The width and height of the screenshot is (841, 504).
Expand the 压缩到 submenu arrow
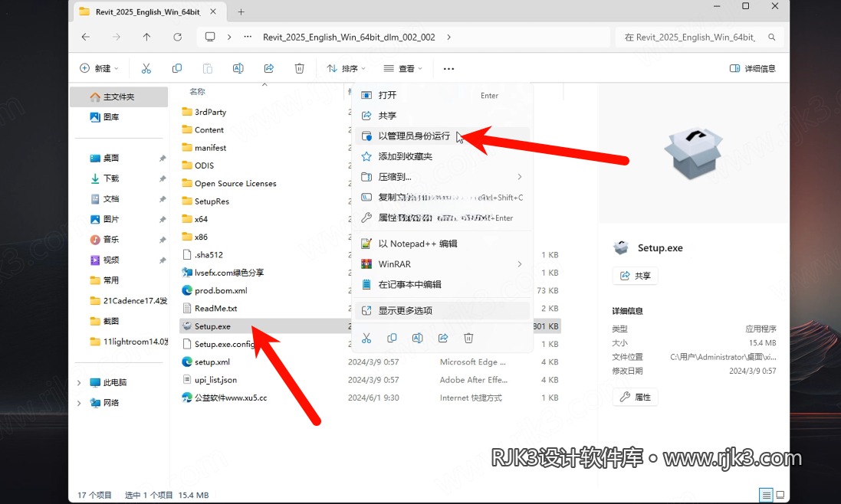(x=519, y=177)
